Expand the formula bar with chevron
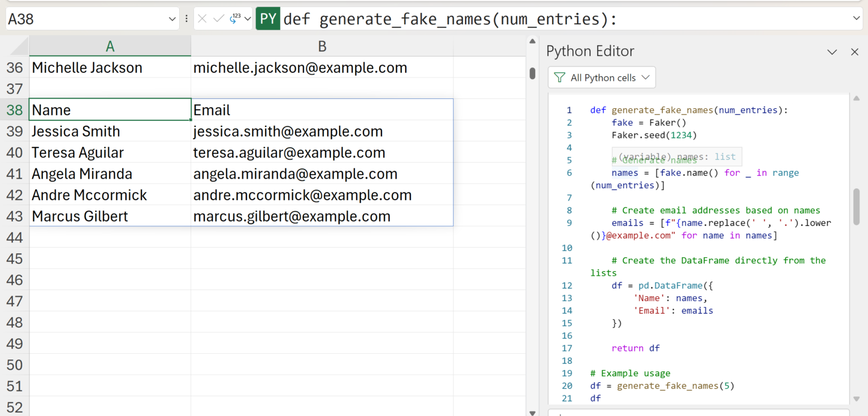Screen dimensions: 868x416 pyautogui.click(x=856, y=19)
